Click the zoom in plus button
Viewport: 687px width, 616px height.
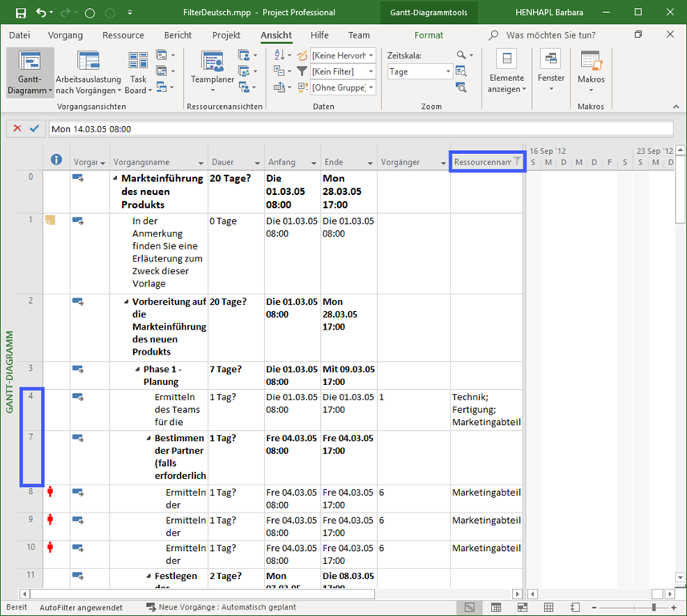(674, 608)
